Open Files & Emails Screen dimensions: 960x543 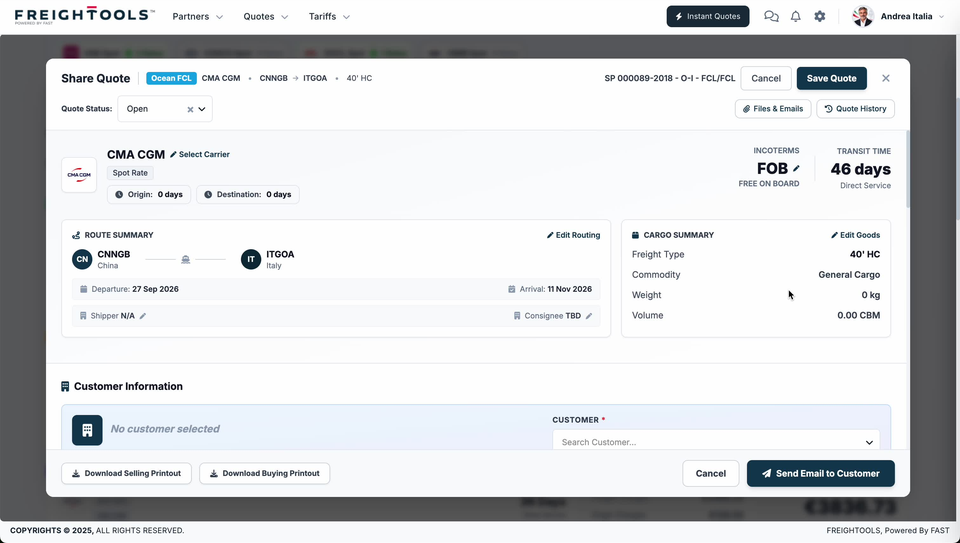(x=773, y=109)
